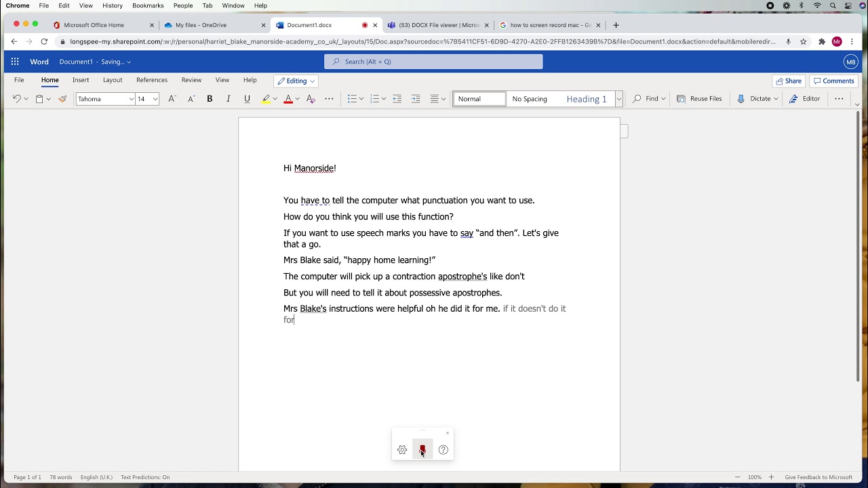Expand font color dropdown arrow

click(297, 99)
